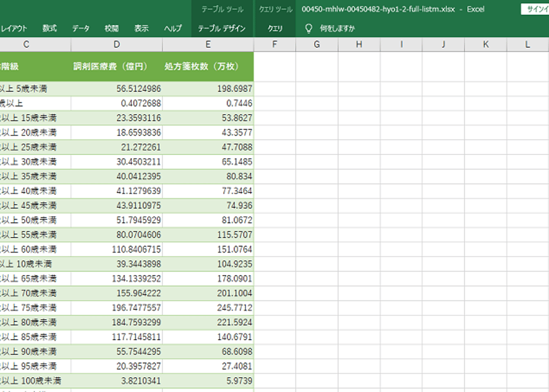Image resolution: width=549 pixels, height=392 pixels.
Task: Select column E header
Action: 208,45
